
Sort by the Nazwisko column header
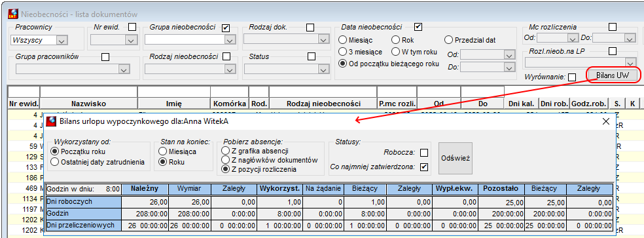(89, 104)
